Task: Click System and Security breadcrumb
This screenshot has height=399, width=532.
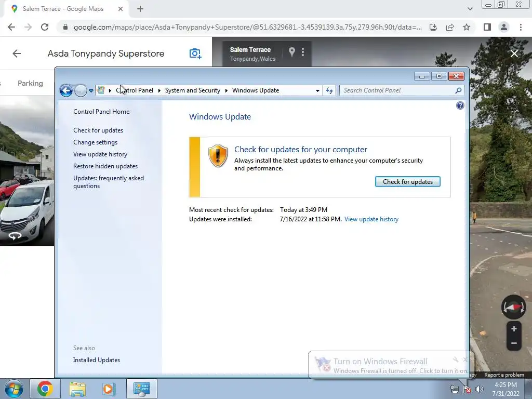Action: [x=192, y=90]
